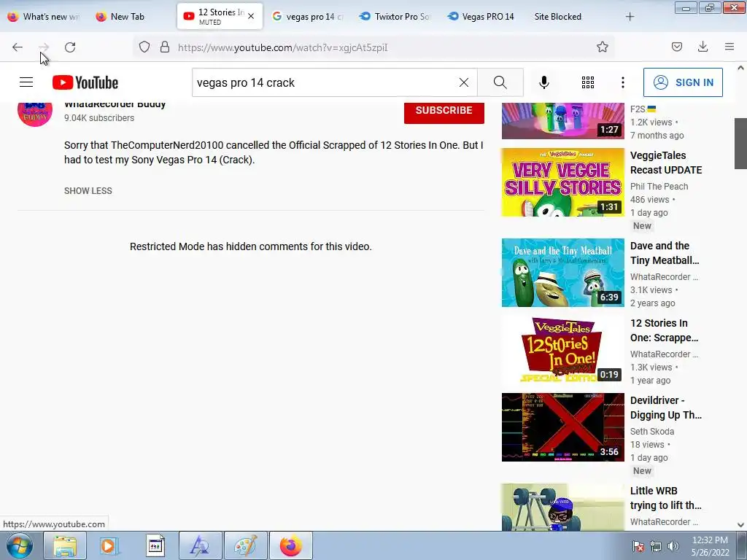747x560 pixels.
Task: Run the search with the magnifier button
Action: [x=500, y=82]
